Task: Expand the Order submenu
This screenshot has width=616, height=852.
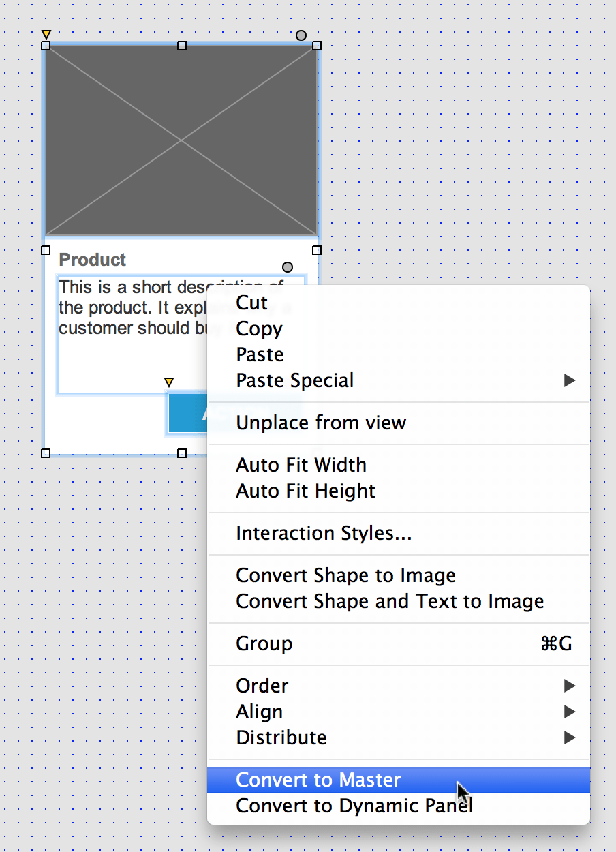Action: tap(399, 686)
